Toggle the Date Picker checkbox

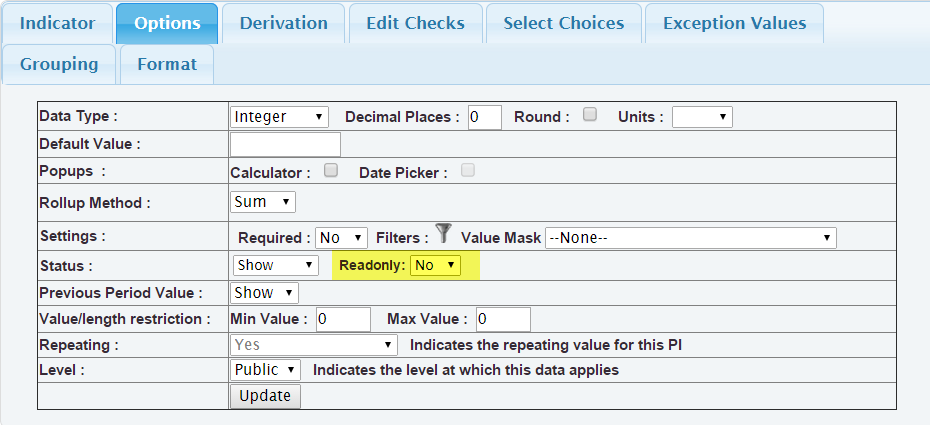click(467, 171)
